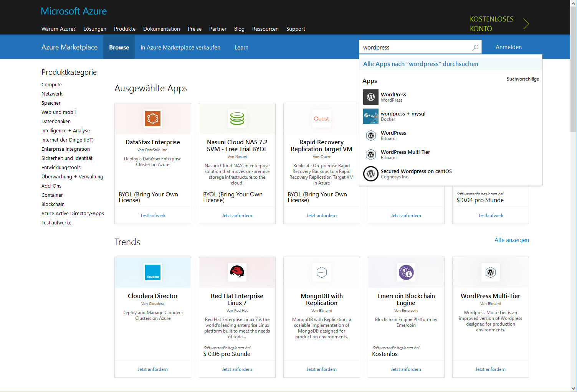Image resolution: width=577 pixels, height=392 pixels.
Task: Select the Container category
Action: point(52,195)
